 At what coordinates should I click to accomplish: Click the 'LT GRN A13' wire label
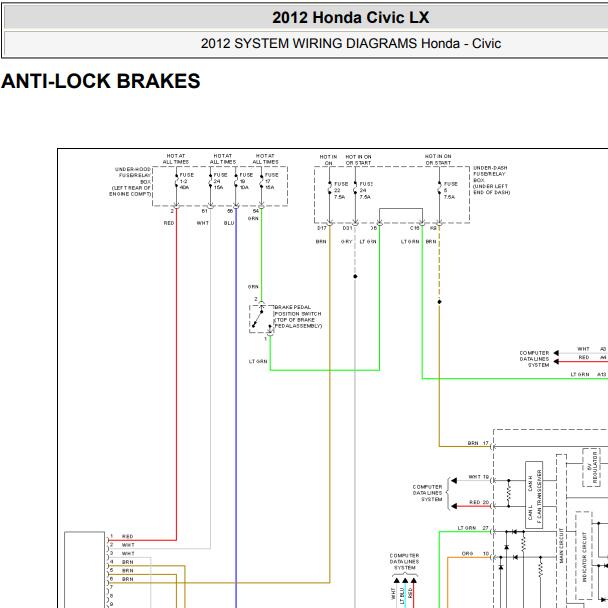click(588, 374)
